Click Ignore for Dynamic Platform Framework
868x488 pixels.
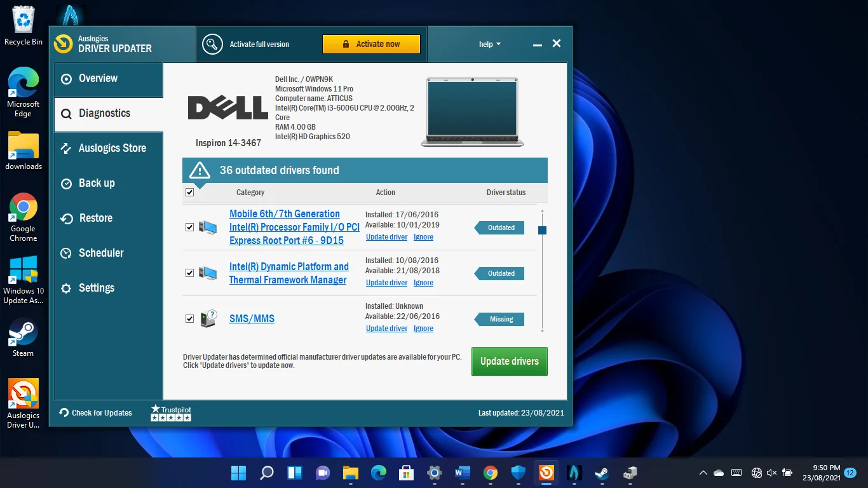423,283
